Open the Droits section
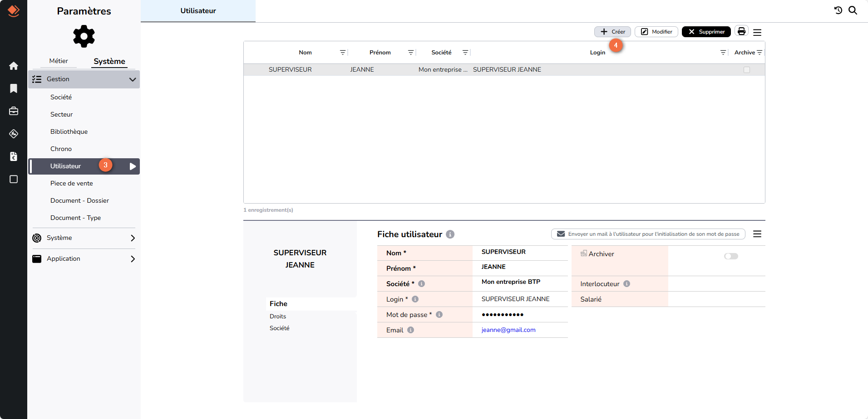This screenshot has height=419, width=868. tap(278, 317)
